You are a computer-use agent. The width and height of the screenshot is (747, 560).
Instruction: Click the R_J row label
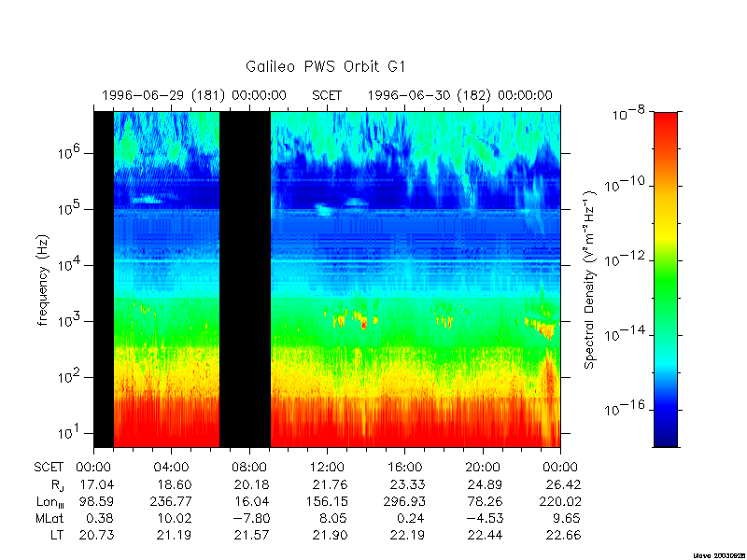click(56, 484)
